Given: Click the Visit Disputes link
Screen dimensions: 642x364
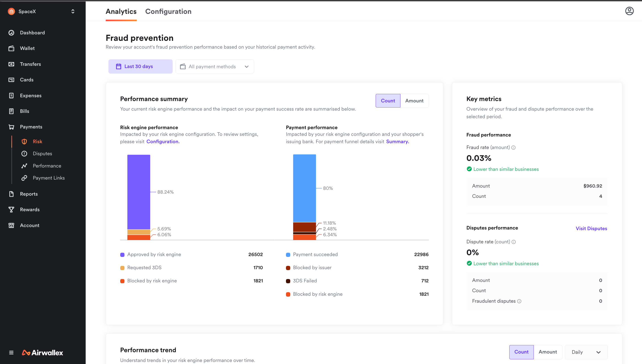Looking at the screenshot, I should [x=591, y=228].
